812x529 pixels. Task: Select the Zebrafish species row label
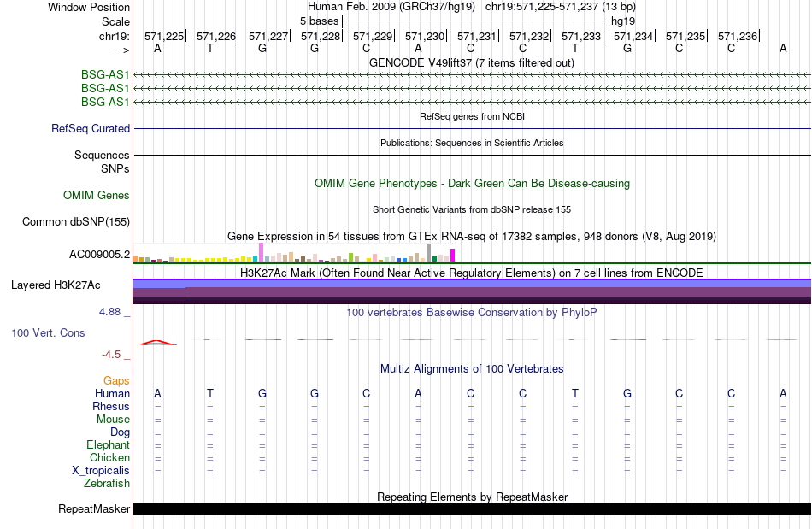tap(107, 483)
